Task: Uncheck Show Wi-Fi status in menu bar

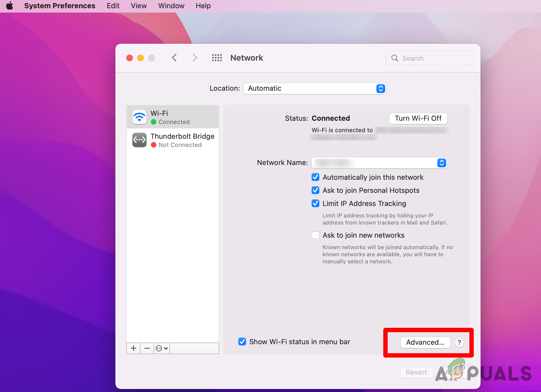Action: point(242,341)
